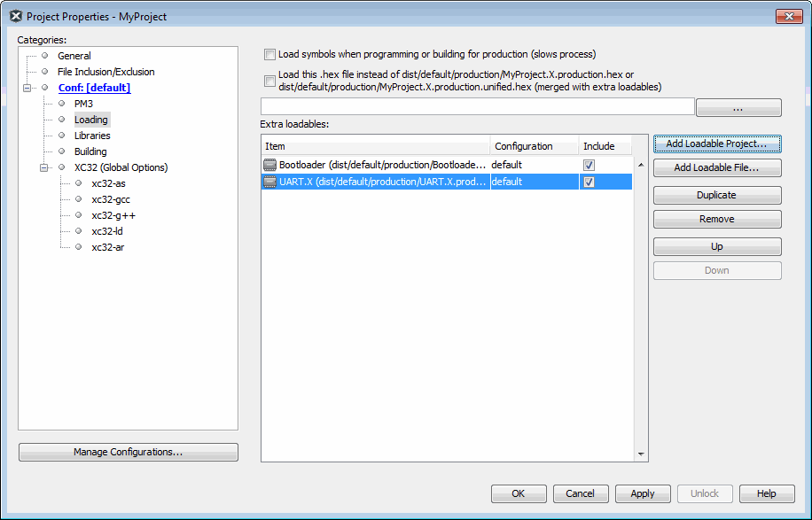Collapse the Conf: [default] tree node
This screenshot has height=520, width=812.
[28, 88]
